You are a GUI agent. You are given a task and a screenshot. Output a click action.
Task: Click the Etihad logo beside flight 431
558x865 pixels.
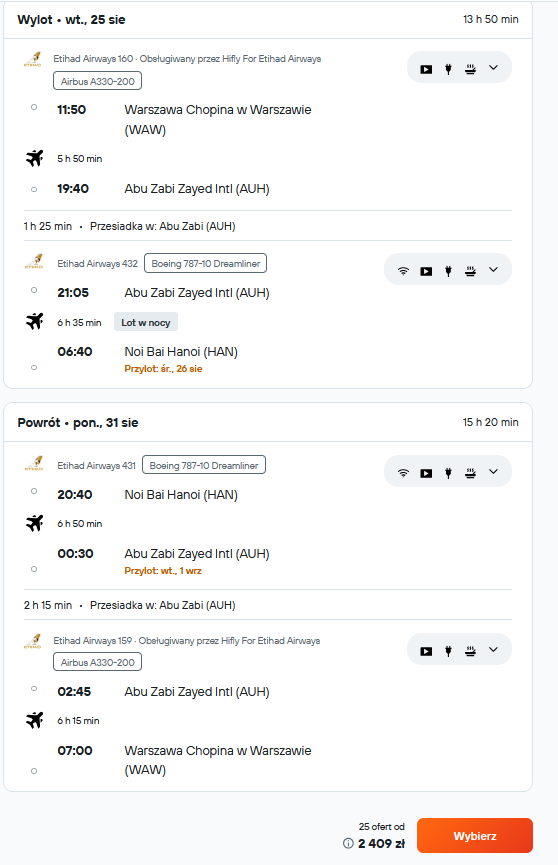[x=33, y=462]
